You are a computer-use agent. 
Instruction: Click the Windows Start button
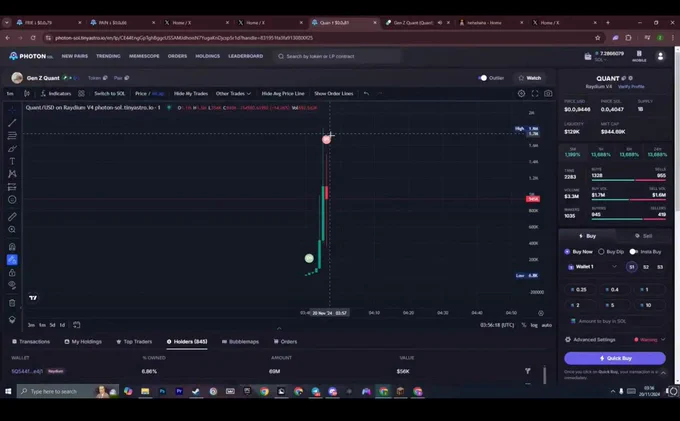[8, 392]
